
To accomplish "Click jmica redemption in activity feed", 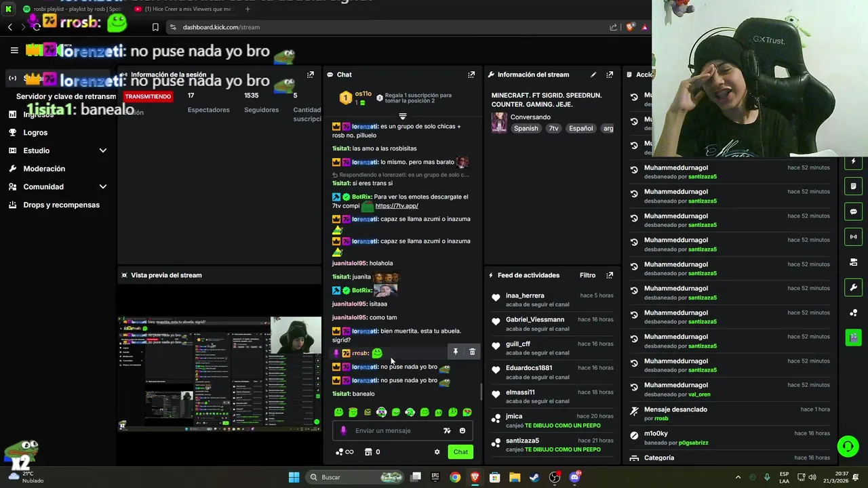I will [x=553, y=421].
